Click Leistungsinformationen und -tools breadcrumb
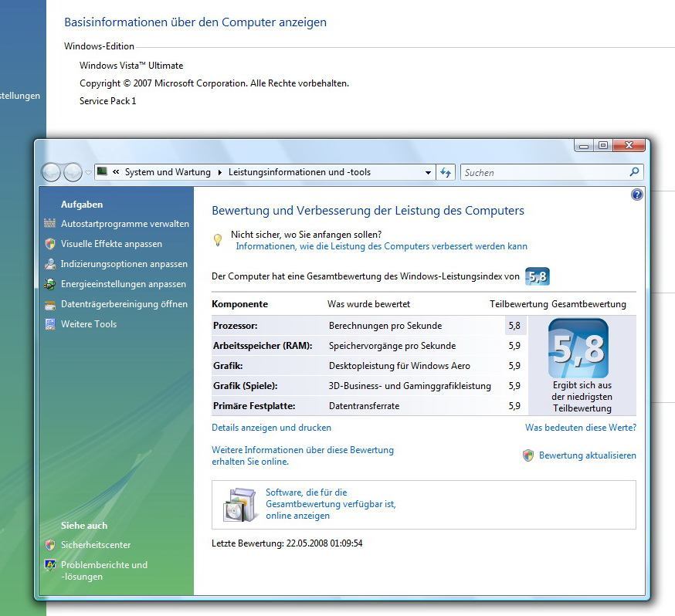The height and width of the screenshot is (616, 675). [x=299, y=172]
